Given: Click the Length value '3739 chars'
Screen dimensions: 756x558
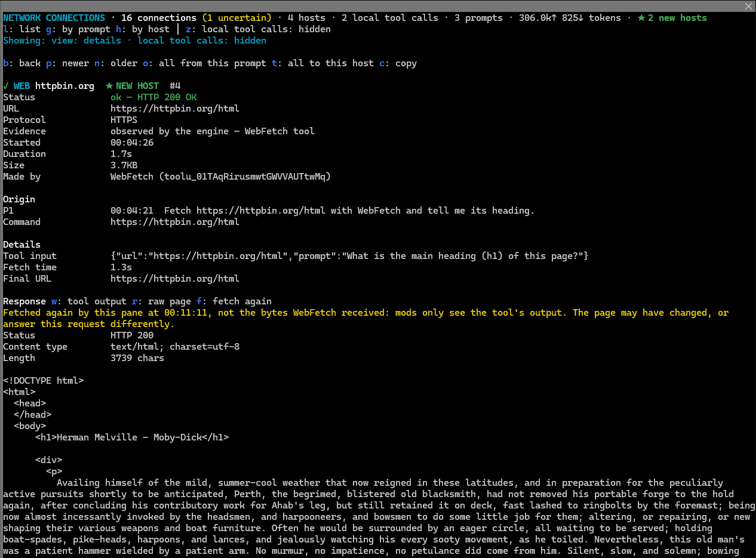Looking at the screenshot, I should 137,357.
